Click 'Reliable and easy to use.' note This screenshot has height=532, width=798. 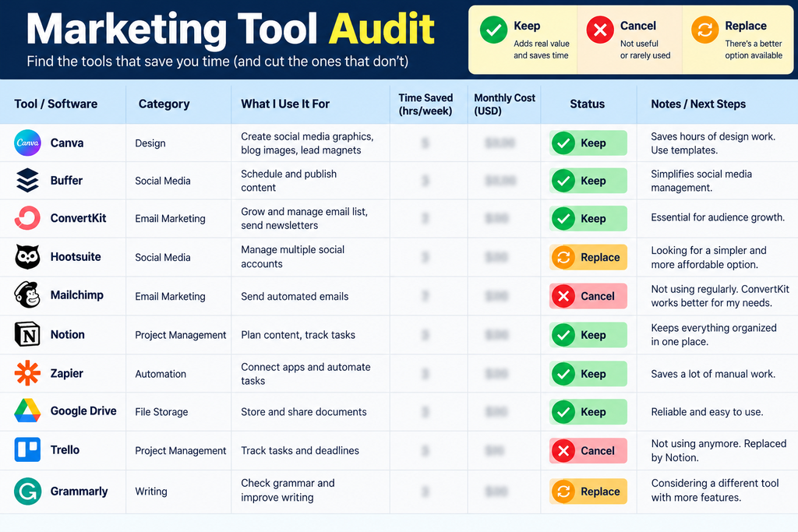707,412
